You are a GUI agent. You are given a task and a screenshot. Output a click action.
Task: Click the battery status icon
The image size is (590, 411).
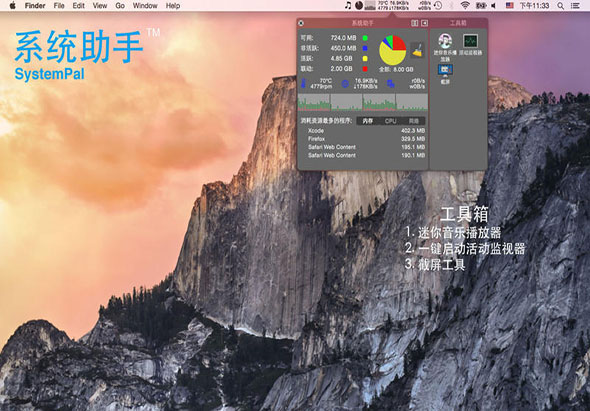click(481, 5)
